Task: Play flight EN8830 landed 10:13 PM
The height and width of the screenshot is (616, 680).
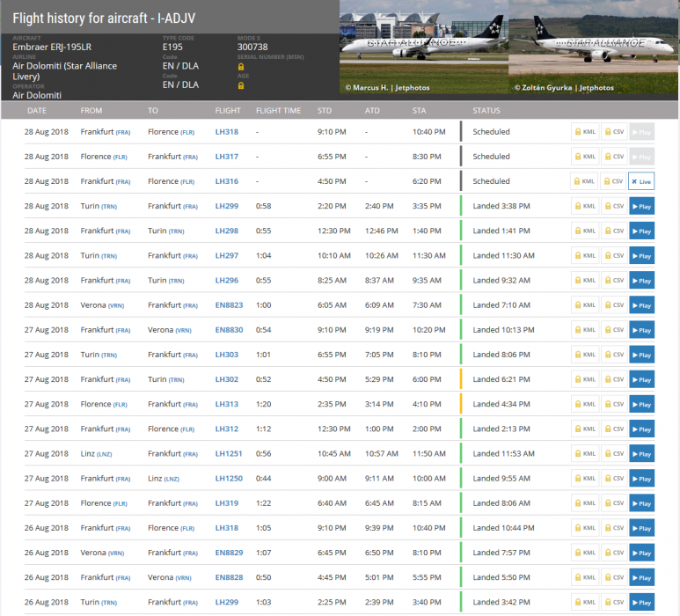Action: [x=641, y=330]
